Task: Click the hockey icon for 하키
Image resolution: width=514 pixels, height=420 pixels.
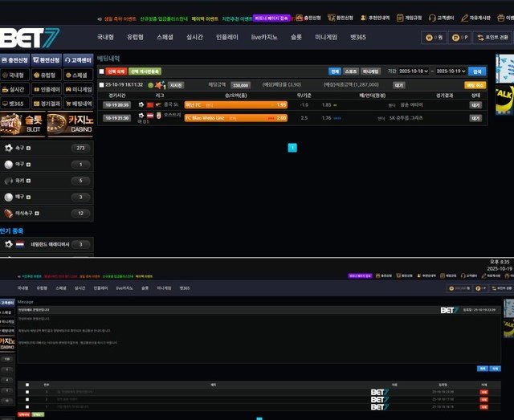Action: [9, 181]
